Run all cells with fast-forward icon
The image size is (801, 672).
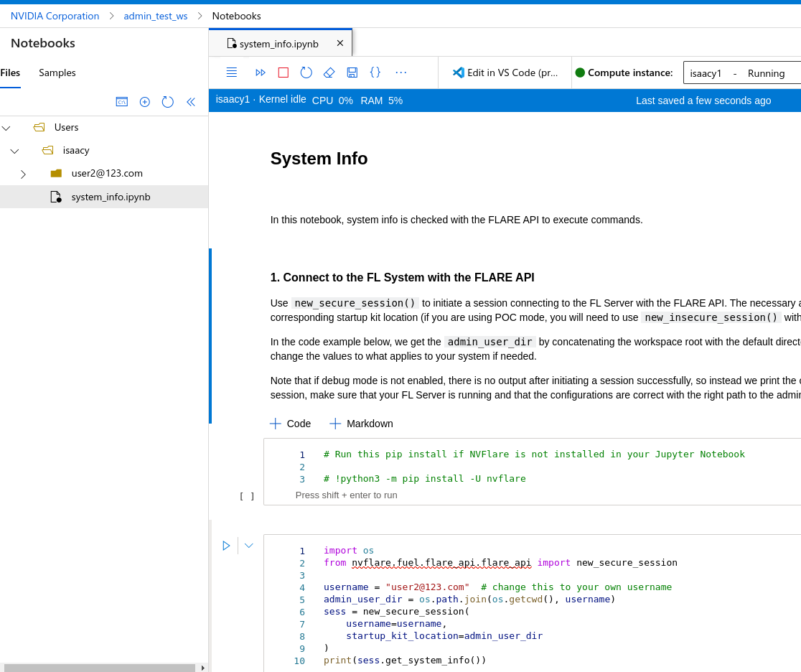tap(261, 73)
